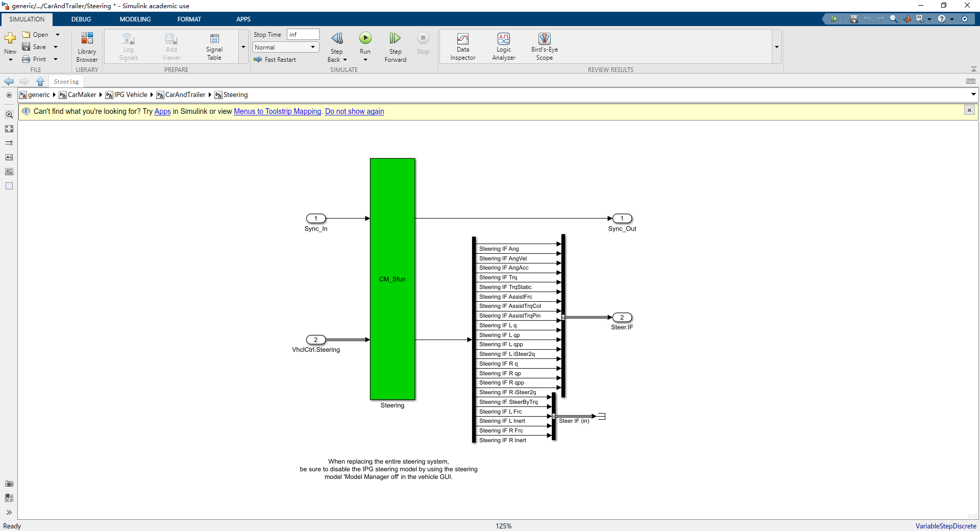The width and height of the screenshot is (980, 531).
Task: Select the Area tool in the left palette
Action: [x=9, y=186]
